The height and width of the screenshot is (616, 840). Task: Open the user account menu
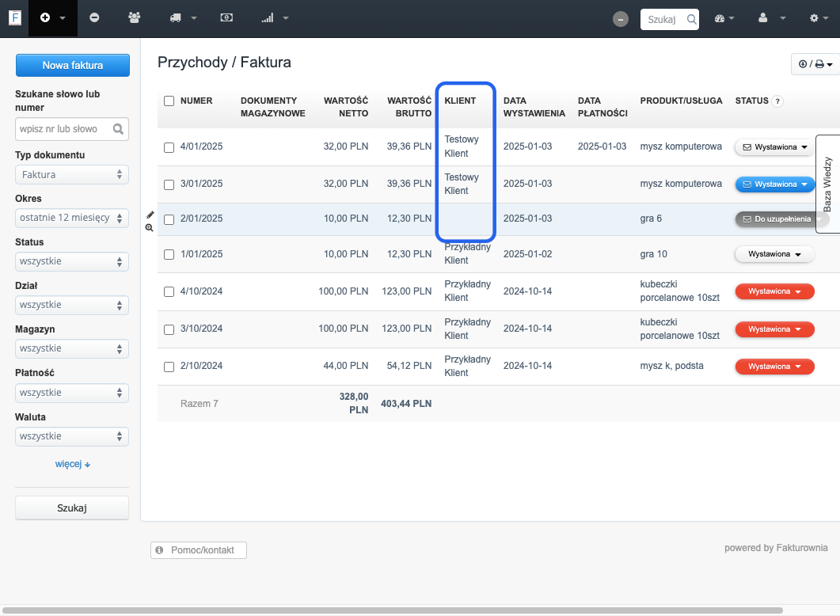771,18
